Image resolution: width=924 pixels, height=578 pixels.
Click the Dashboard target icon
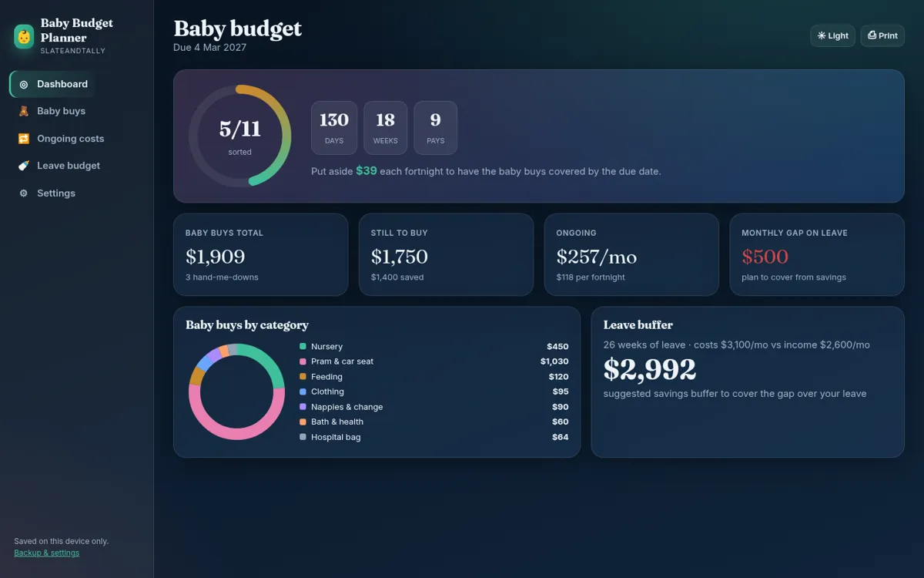(24, 84)
